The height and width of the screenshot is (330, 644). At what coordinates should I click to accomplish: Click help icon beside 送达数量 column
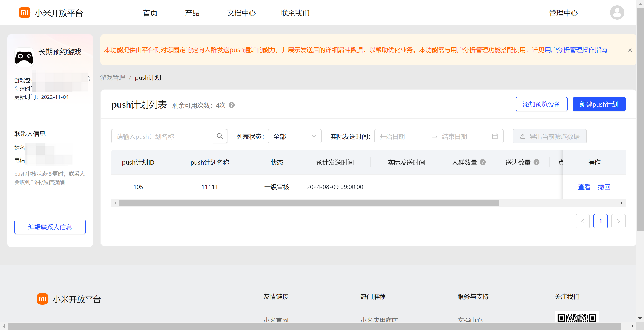[536, 162]
